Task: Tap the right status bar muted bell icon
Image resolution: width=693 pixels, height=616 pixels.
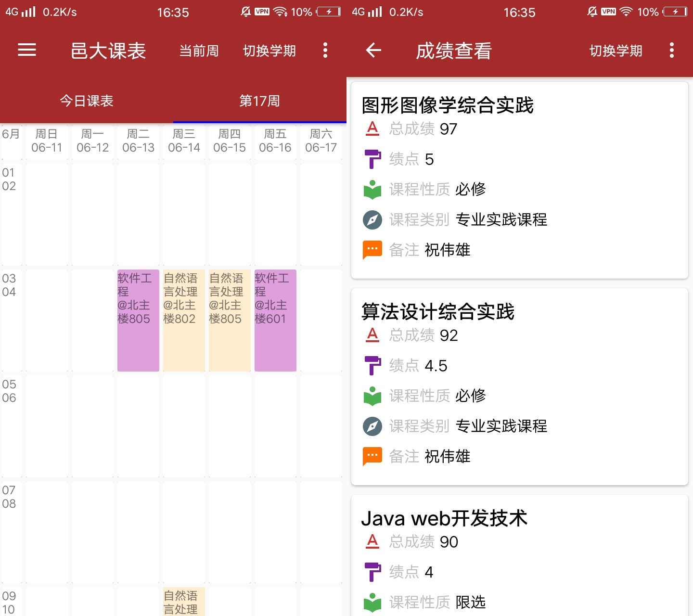Action: pyautogui.click(x=592, y=12)
